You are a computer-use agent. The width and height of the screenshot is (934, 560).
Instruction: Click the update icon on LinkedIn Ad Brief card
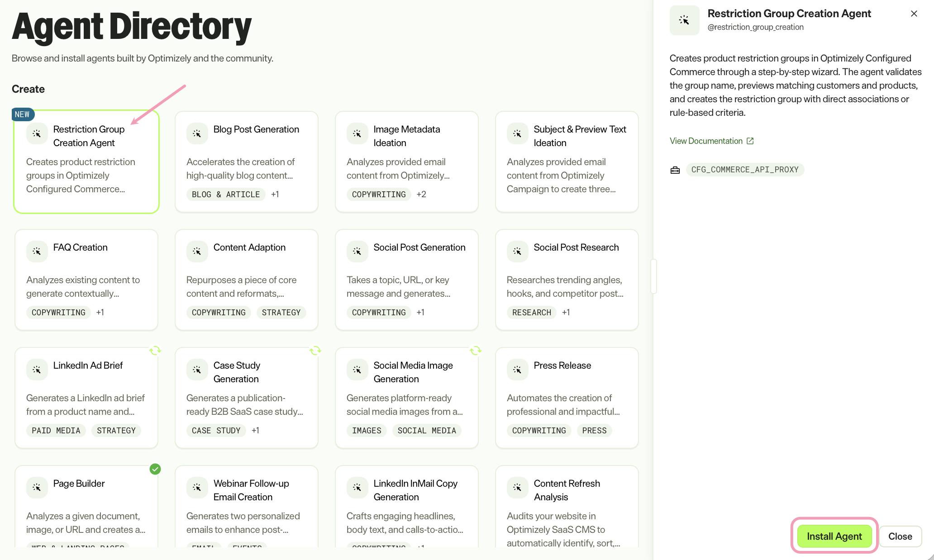155,351
